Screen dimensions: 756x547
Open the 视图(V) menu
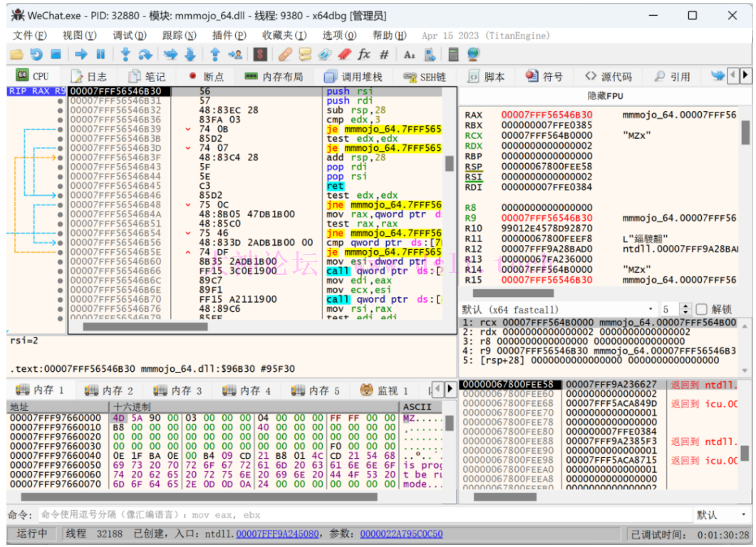click(80, 36)
